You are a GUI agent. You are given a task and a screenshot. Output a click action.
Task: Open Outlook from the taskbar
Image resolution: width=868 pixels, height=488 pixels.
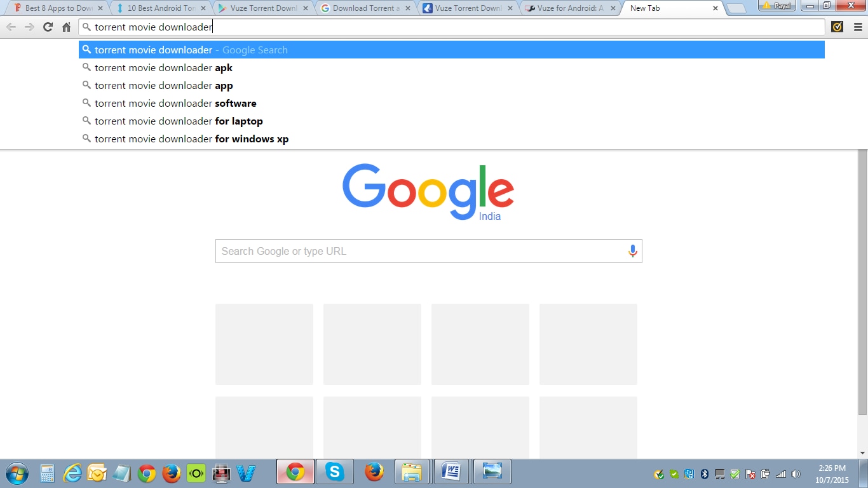tap(97, 473)
